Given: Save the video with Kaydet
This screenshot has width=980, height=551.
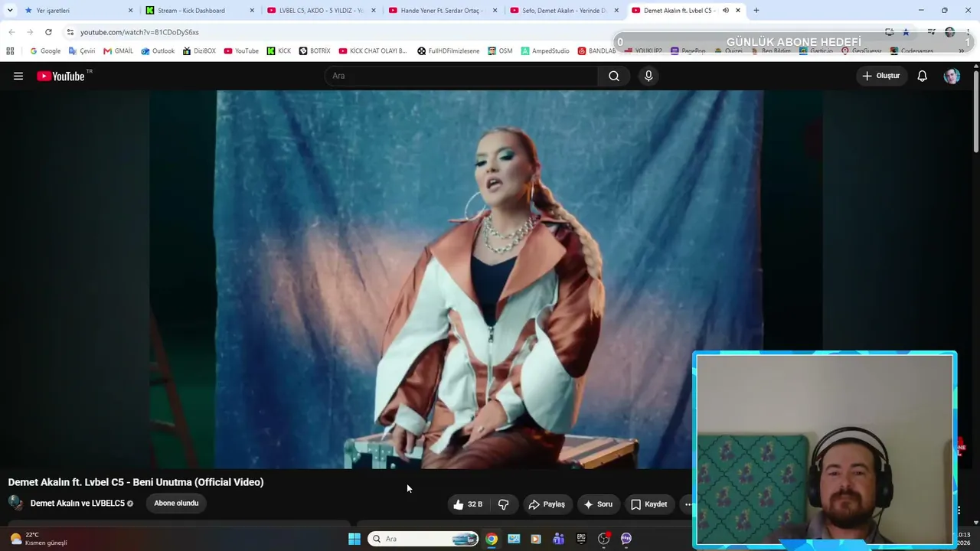Looking at the screenshot, I should point(649,504).
